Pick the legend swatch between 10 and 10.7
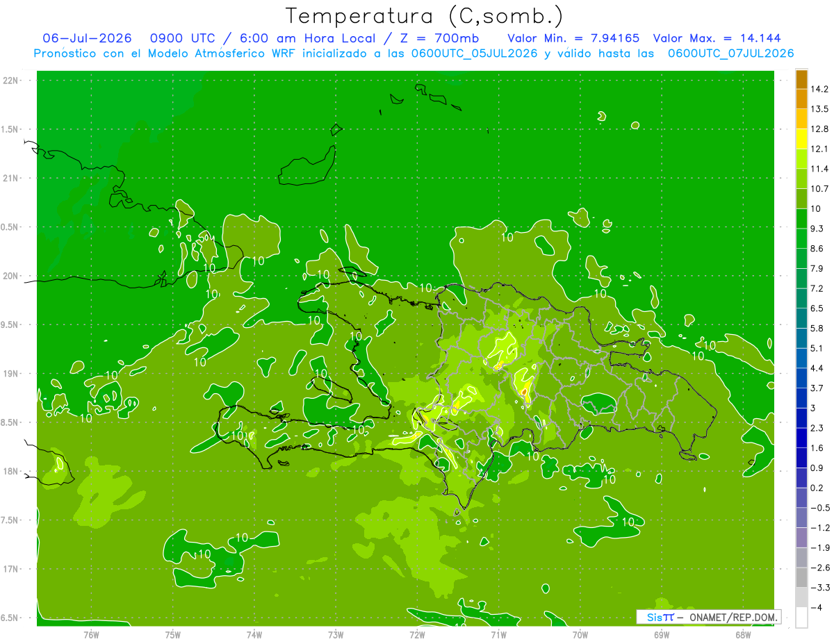Viewport: 834px width, 644px height. point(801,199)
